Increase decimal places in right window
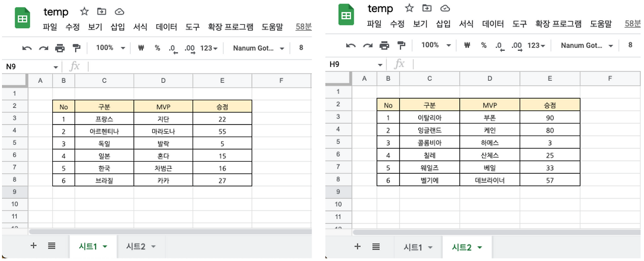The height and width of the screenshot is (261, 644). [x=516, y=45]
